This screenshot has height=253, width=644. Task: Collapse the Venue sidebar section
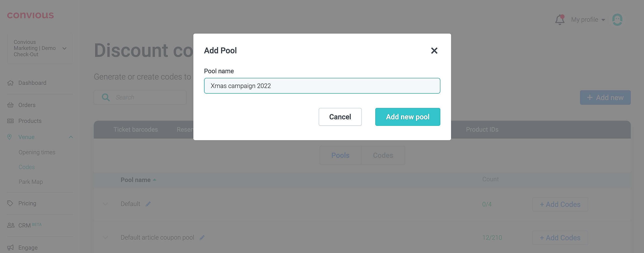(x=71, y=137)
